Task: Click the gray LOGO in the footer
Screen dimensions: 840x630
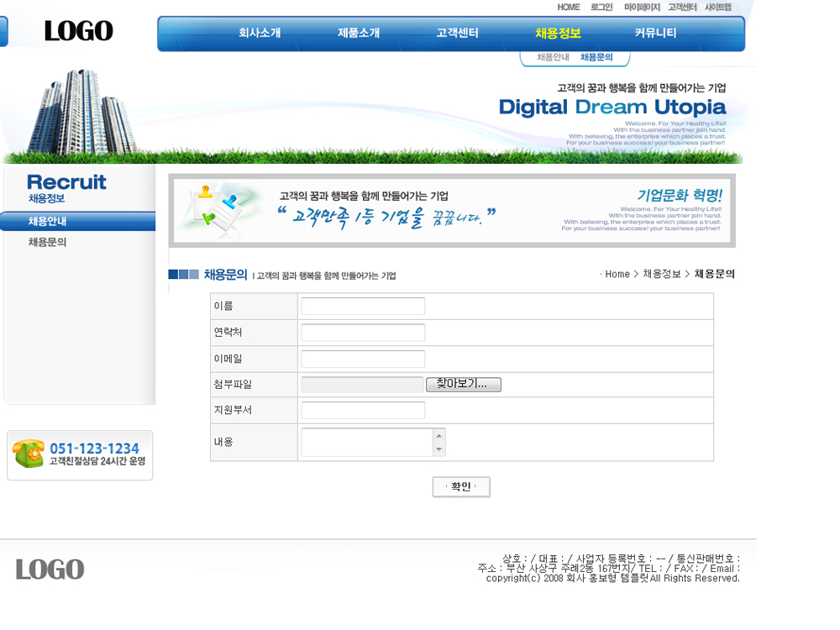Action: click(x=50, y=570)
